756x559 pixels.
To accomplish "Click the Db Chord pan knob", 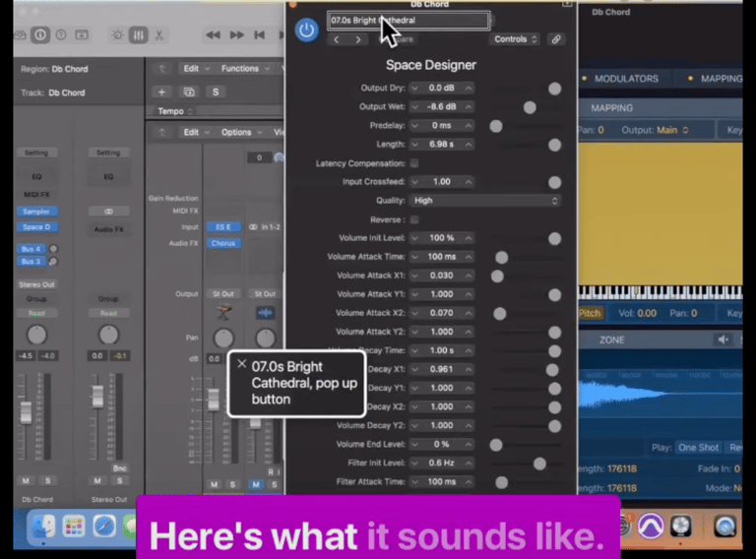I will click(36, 335).
